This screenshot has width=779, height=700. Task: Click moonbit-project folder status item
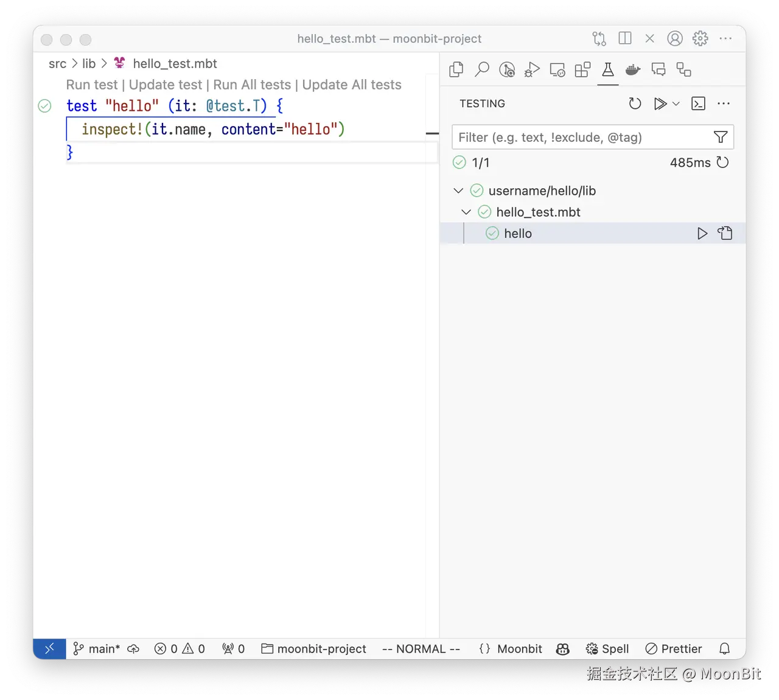[313, 649]
